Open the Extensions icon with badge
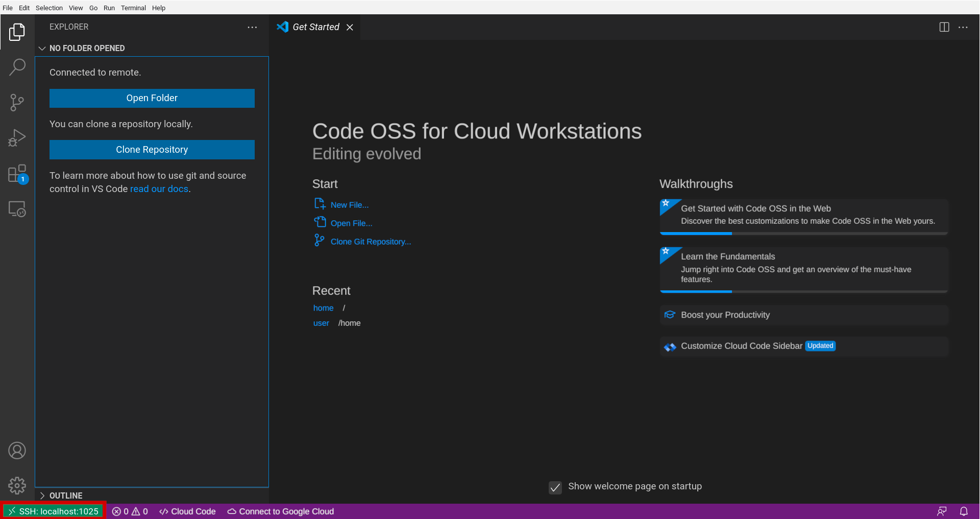This screenshot has height=519, width=980. click(x=17, y=174)
